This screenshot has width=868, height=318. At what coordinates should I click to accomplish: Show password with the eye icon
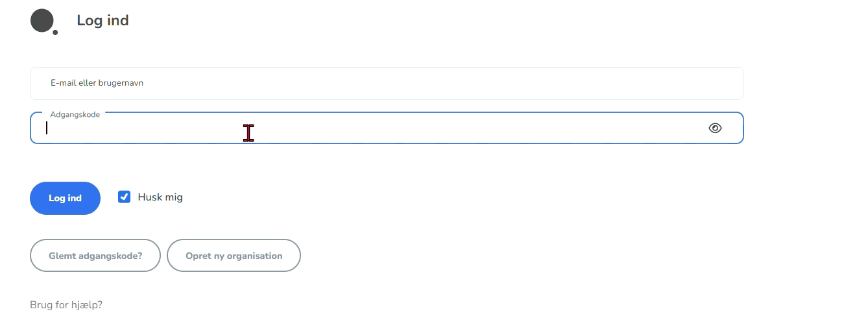715,128
